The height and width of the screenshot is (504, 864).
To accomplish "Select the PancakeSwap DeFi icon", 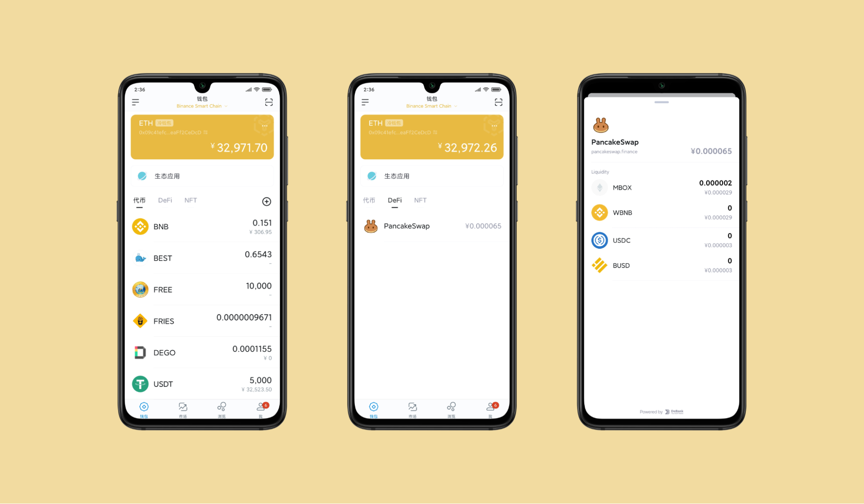I will (x=370, y=225).
